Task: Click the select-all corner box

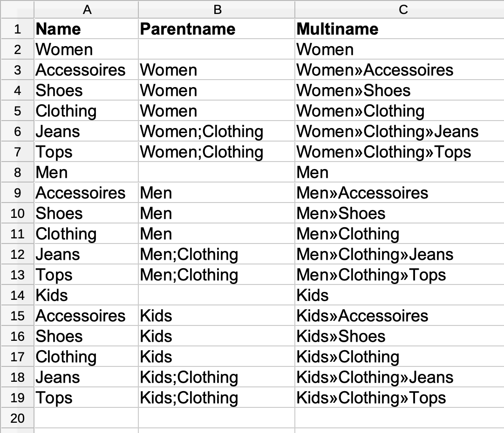Action: pos(17,9)
